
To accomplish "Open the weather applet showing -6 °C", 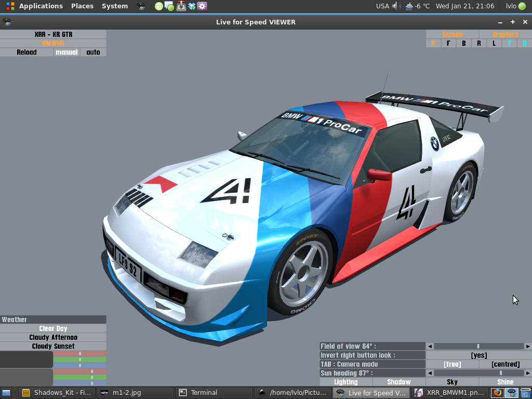I will coord(417,6).
